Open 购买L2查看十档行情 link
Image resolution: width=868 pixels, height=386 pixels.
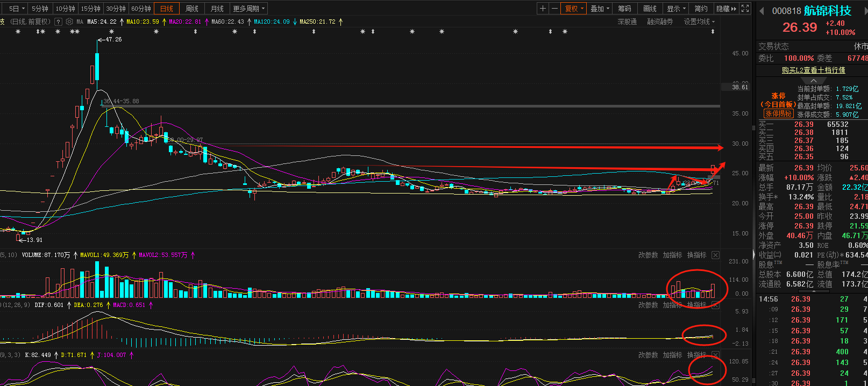[x=813, y=70]
